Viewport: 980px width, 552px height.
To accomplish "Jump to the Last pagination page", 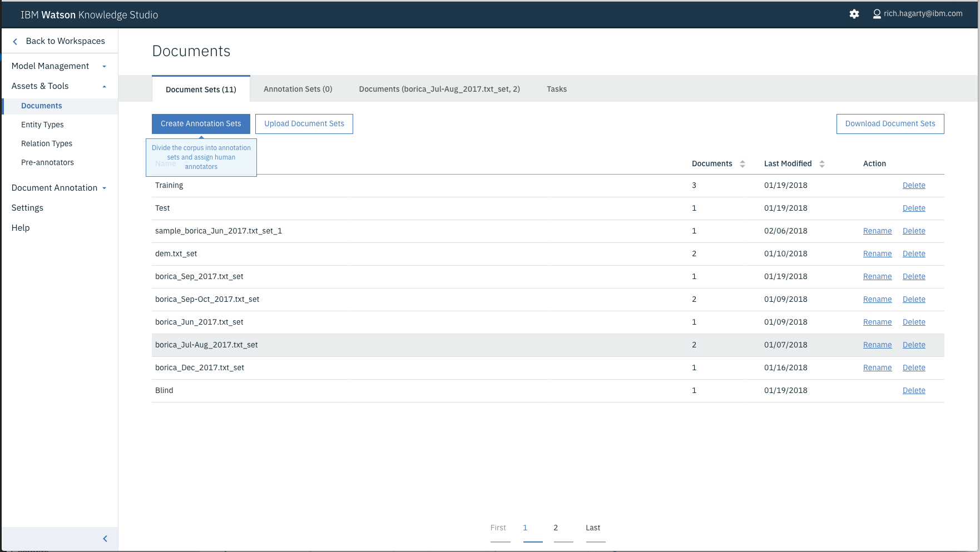I will coord(593,528).
